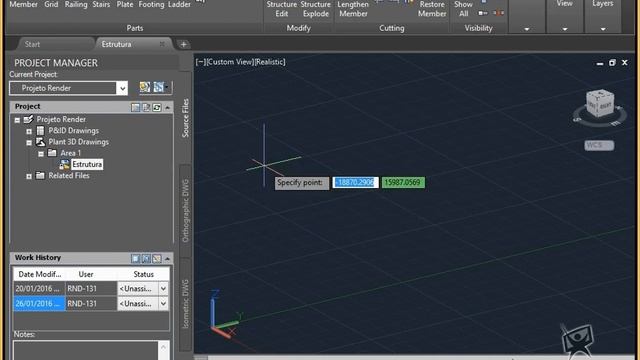The height and width of the screenshot is (360, 640).
Task: Choose the Railing tool
Action: [x=76, y=4]
